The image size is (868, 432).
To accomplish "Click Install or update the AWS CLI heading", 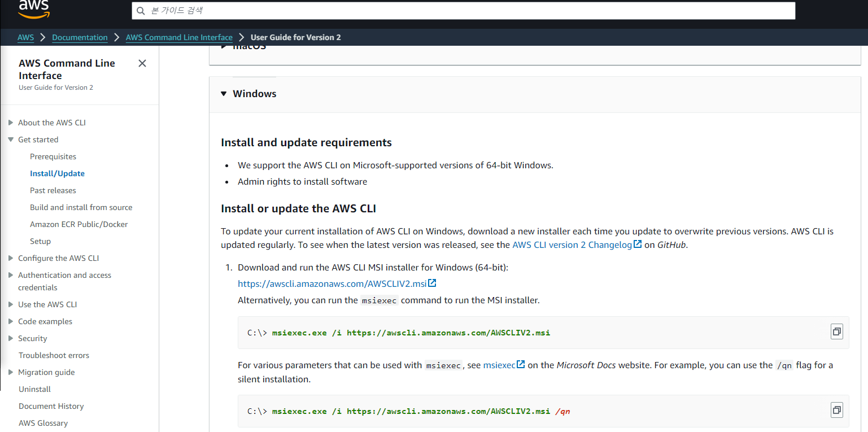I will pyautogui.click(x=298, y=209).
